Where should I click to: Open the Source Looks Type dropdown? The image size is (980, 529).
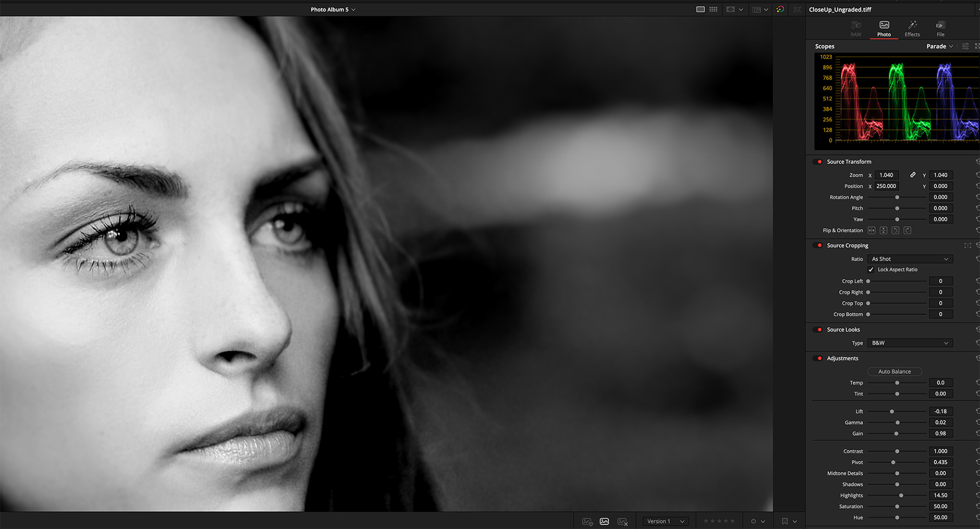[910, 343]
